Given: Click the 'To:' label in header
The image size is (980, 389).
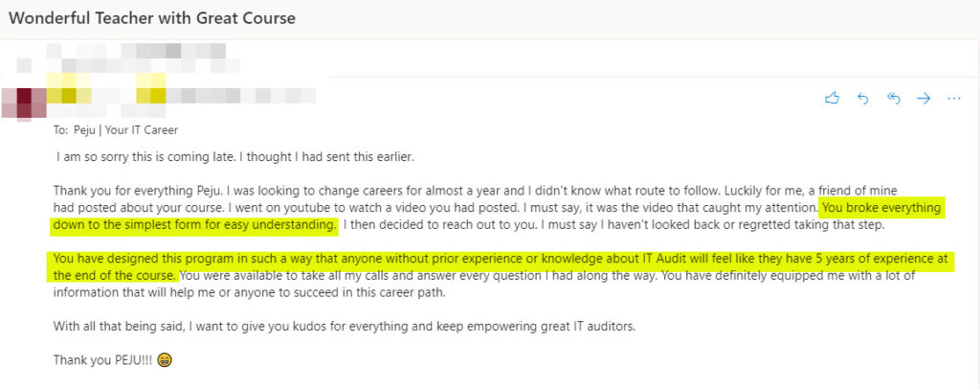Looking at the screenshot, I should click(61, 130).
